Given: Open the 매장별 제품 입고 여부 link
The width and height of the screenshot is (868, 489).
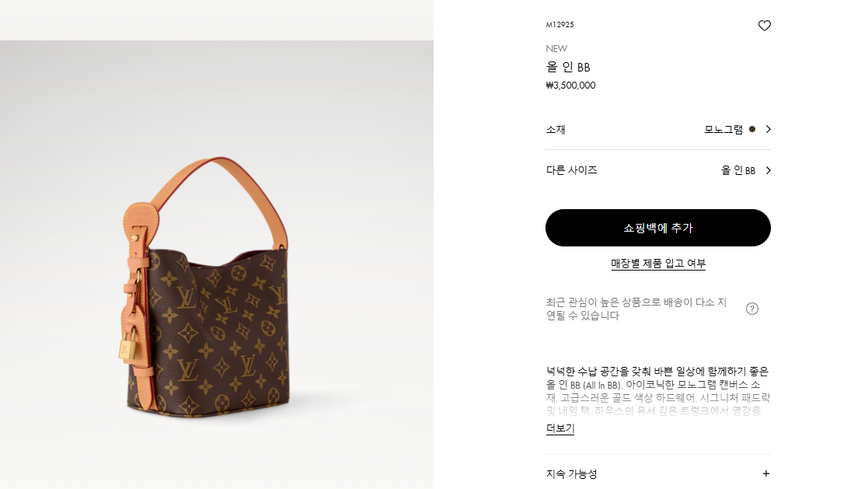Looking at the screenshot, I should pyautogui.click(x=658, y=264).
